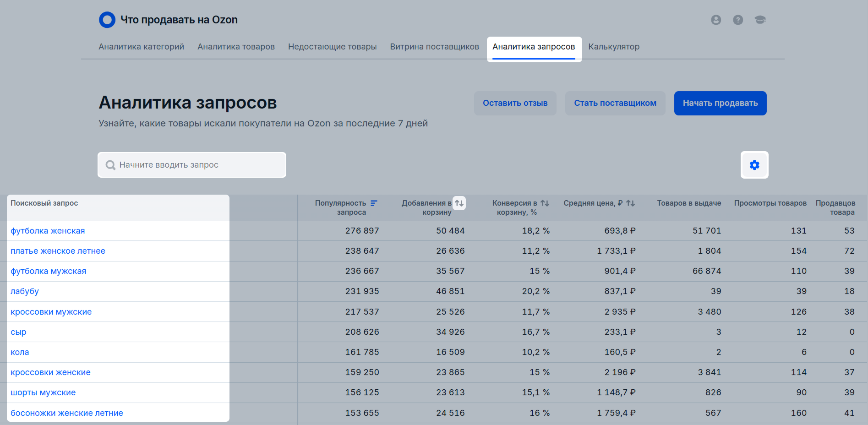Click average price 233,1 ₽
Screen dimensions: 868x425
(x=620, y=332)
